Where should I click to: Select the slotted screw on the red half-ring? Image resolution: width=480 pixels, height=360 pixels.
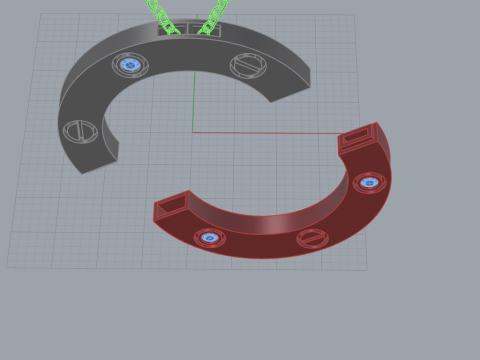click(x=313, y=238)
